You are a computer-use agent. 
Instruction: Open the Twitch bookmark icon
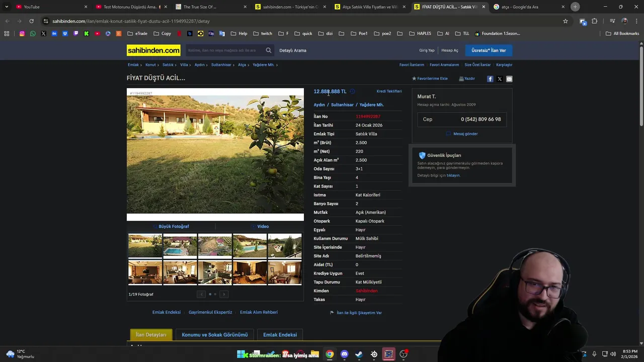coord(75,34)
